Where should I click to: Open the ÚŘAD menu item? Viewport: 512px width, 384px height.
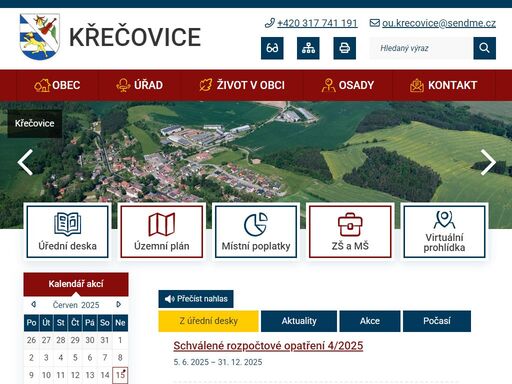(140, 85)
